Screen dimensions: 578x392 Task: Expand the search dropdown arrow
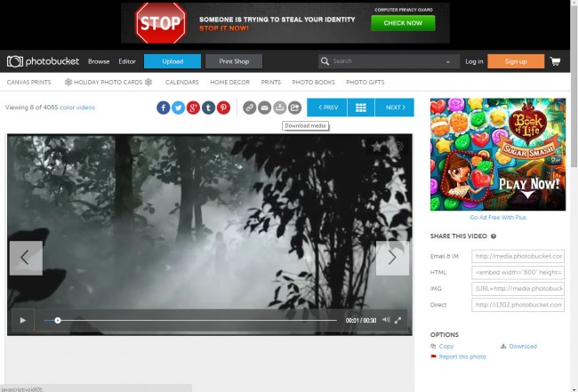tap(447, 61)
